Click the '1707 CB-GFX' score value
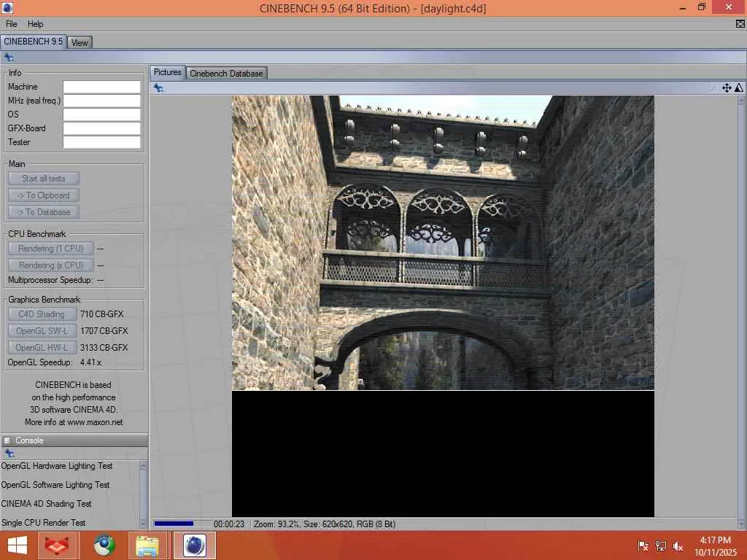 pos(104,331)
